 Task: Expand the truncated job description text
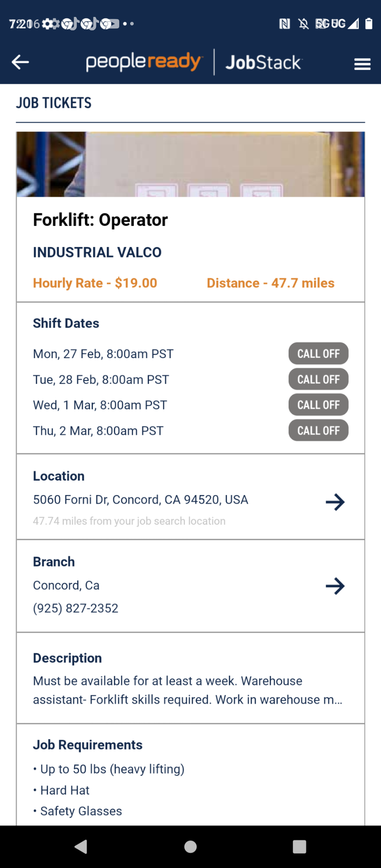coord(187,690)
